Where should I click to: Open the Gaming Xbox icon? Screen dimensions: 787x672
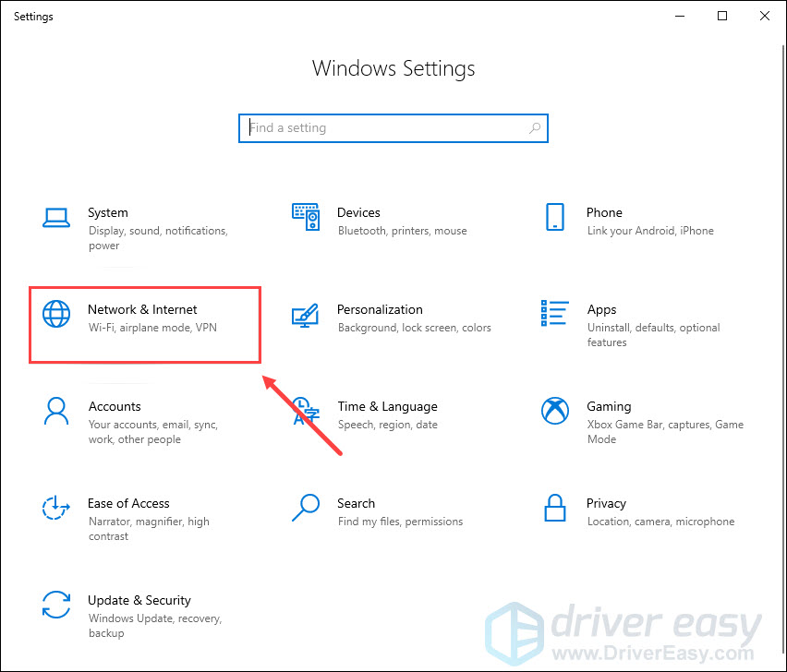(555, 411)
